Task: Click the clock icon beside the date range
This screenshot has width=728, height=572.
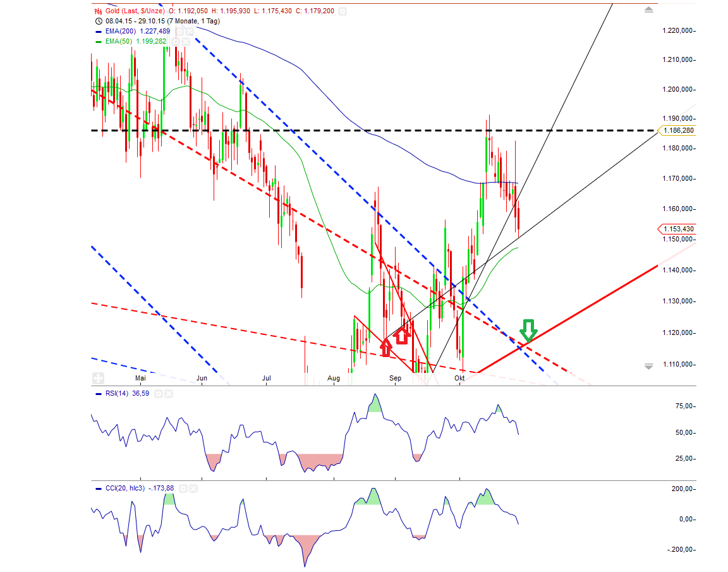Action: 97,21
